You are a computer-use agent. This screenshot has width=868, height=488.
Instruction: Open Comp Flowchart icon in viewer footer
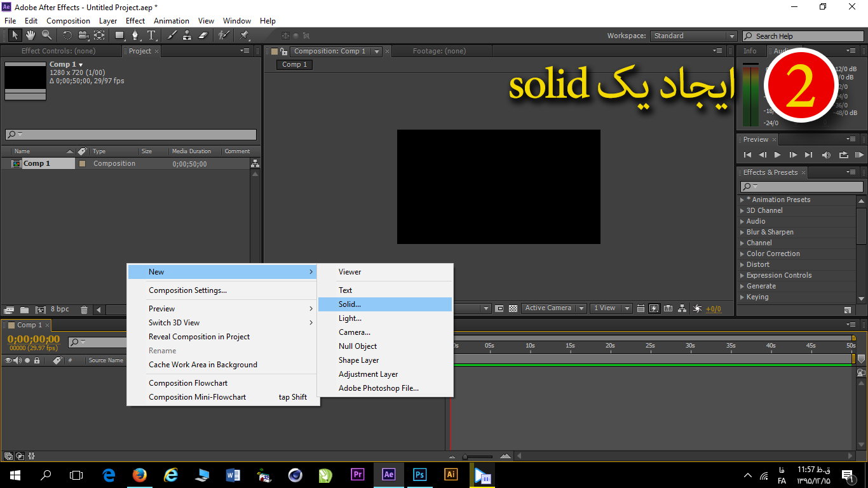click(682, 308)
